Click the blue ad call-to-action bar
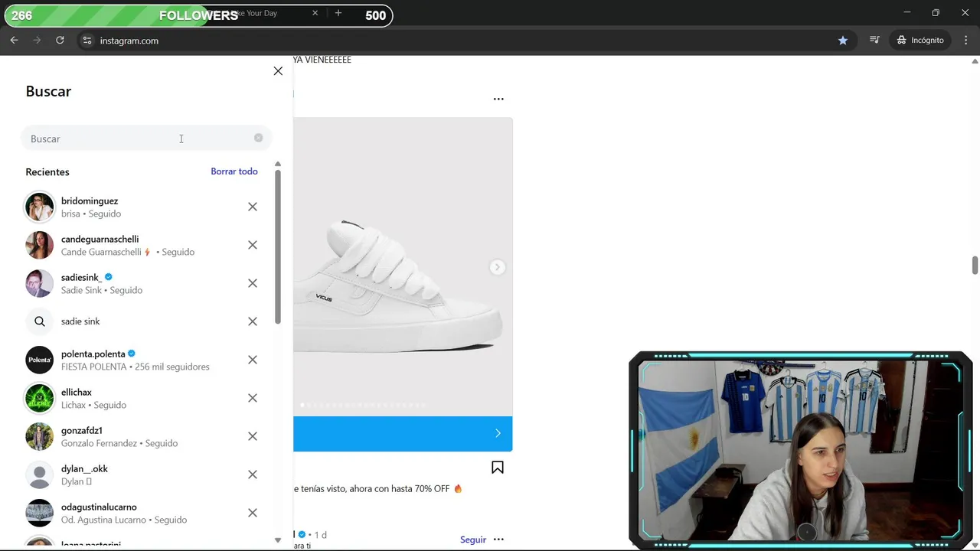 point(403,434)
